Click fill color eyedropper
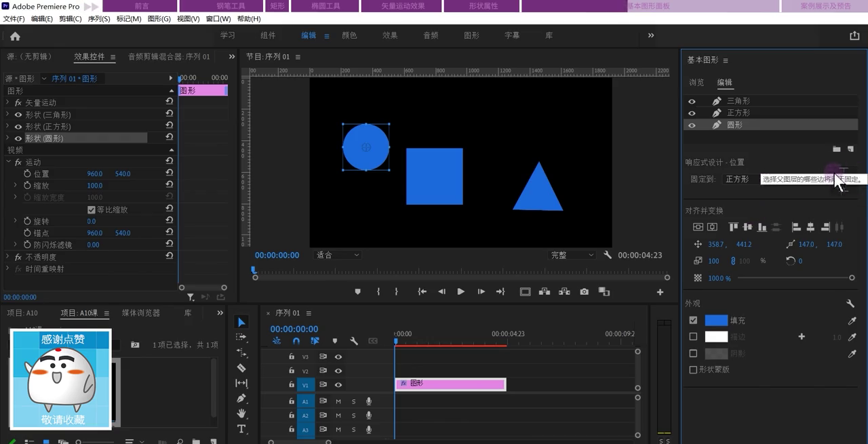 click(852, 320)
